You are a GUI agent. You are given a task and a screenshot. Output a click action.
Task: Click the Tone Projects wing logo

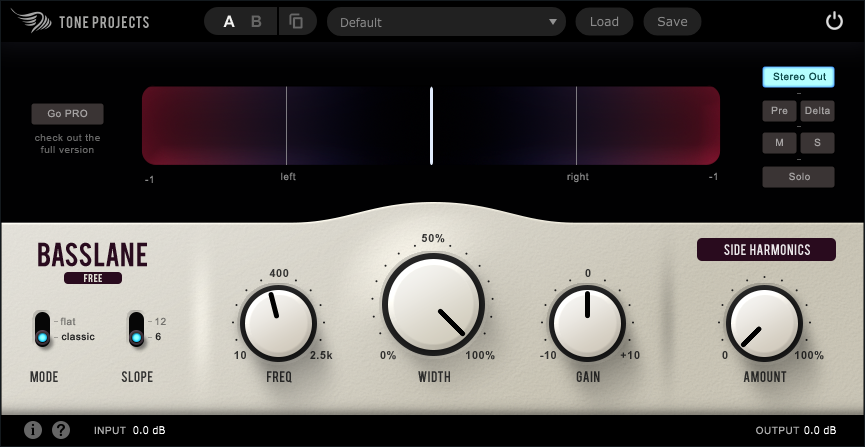(x=28, y=21)
